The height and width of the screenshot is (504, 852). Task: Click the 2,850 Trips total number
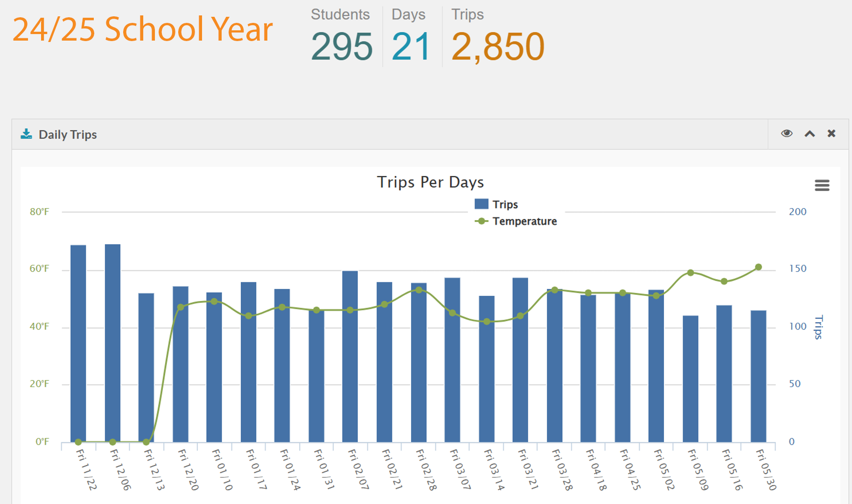point(497,47)
